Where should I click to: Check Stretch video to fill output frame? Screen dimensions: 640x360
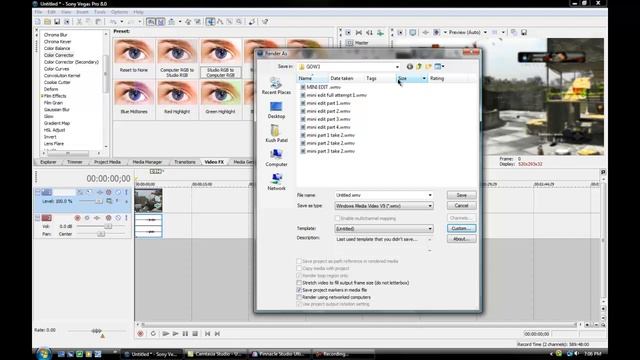(299, 282)
